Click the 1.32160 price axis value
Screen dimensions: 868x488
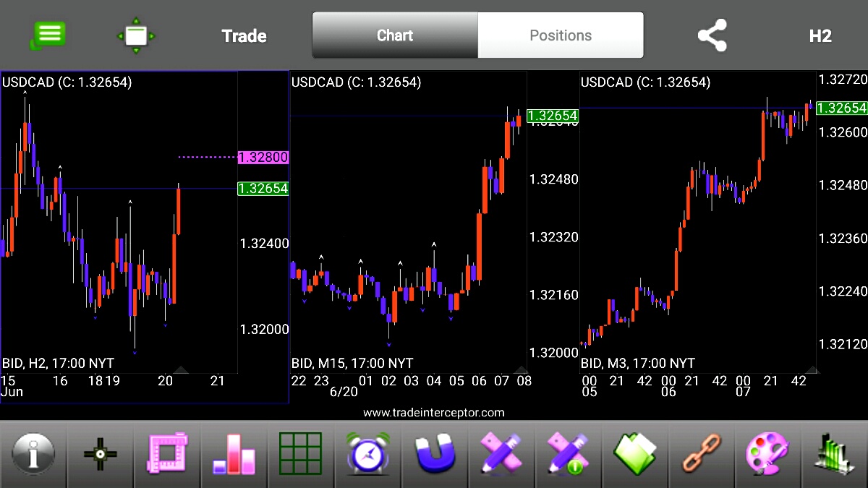click(x=554, y=295)
